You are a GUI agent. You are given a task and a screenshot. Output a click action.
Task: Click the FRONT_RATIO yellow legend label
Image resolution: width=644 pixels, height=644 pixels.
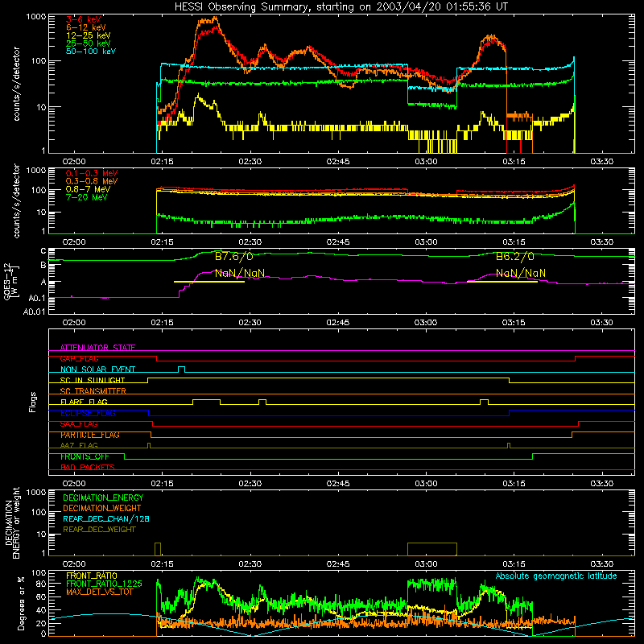coord(92,576)
